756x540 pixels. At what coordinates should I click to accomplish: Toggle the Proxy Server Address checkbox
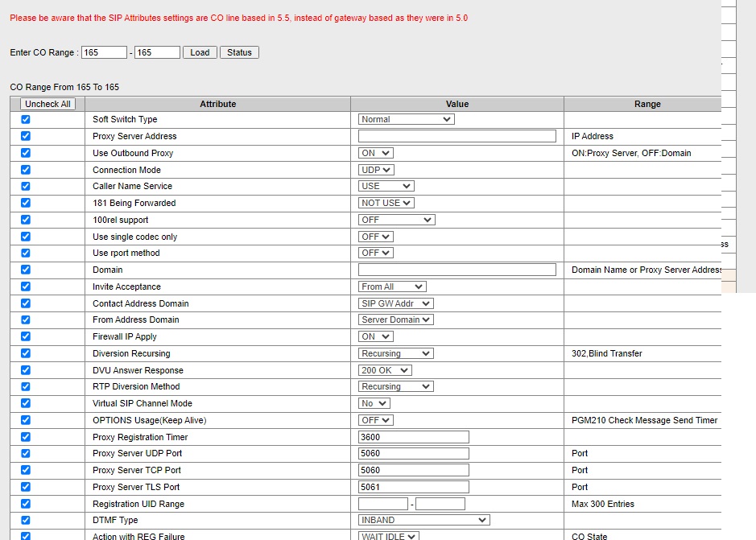26,136
